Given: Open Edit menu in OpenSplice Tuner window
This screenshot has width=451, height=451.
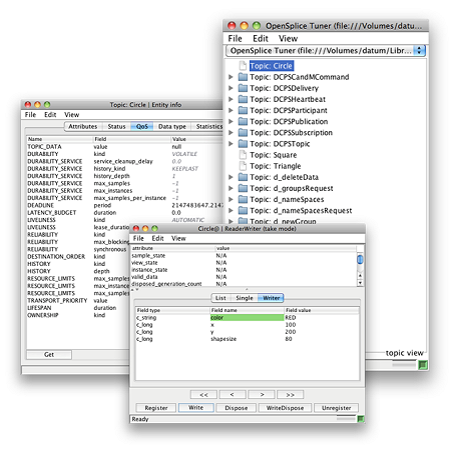Looking at the screenshot, I should pyautogui.click(x=260, y=39).
